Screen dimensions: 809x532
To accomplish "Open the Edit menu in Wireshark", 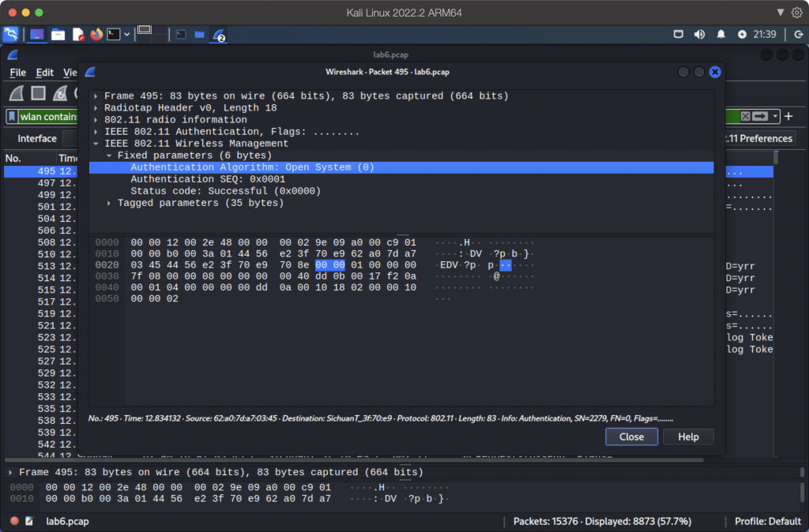I will [x=44, y=73].
